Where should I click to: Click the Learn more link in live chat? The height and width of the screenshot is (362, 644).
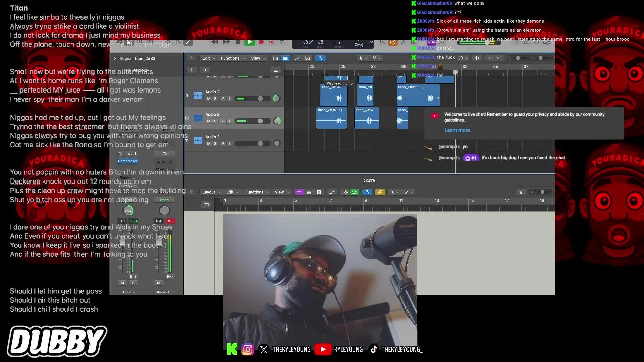click(x=457, y=130)
